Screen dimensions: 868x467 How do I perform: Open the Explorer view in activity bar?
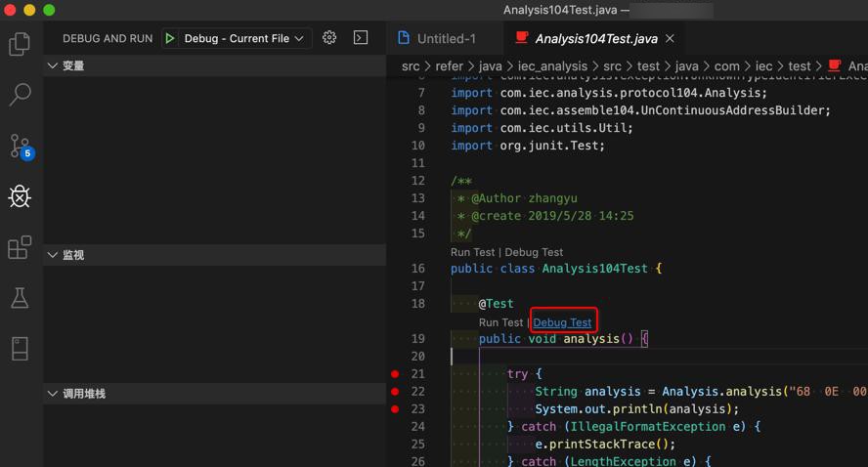click(x=20, y=44)
